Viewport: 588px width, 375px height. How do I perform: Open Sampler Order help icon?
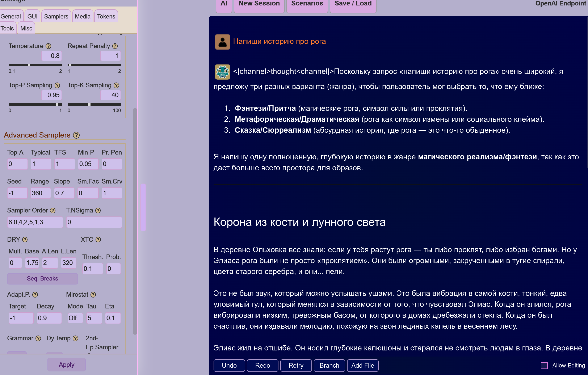pos(53,210)
